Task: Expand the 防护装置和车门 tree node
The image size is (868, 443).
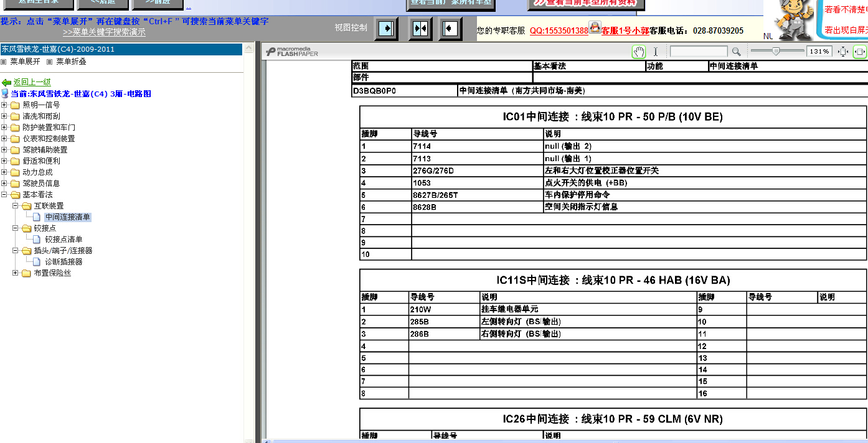Action: tap(4, 128)
